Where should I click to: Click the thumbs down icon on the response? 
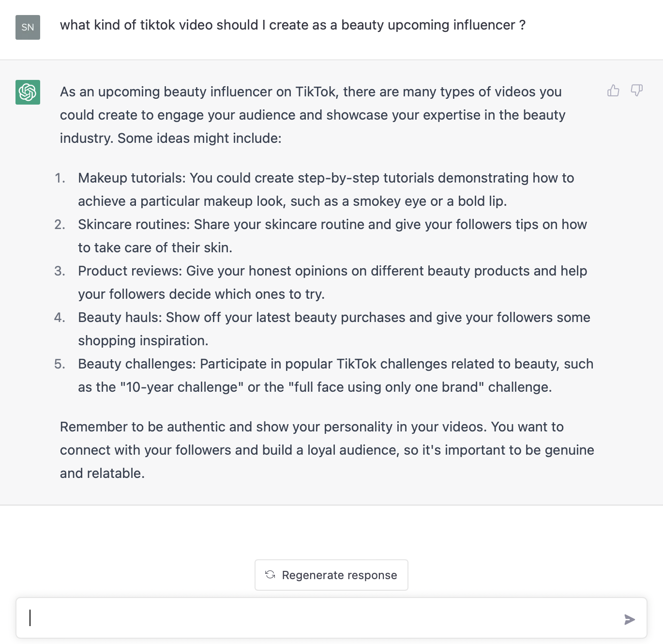click(636, 91)
